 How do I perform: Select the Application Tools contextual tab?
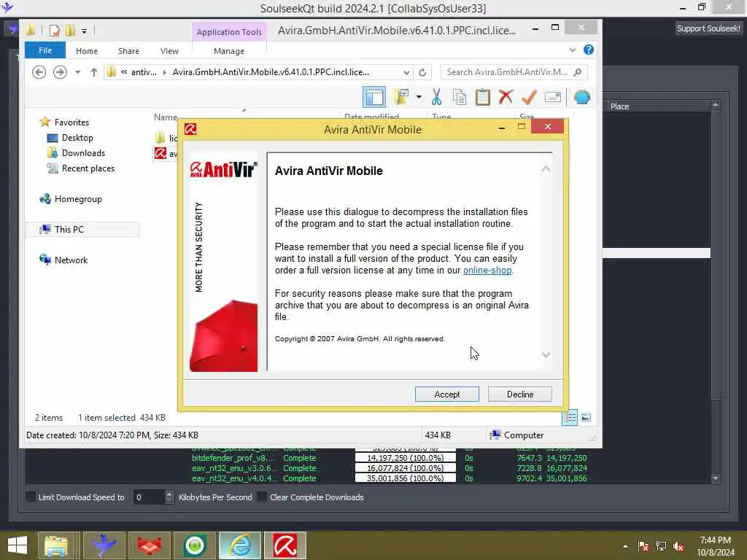pyautogui.click(x=229, y=32)
